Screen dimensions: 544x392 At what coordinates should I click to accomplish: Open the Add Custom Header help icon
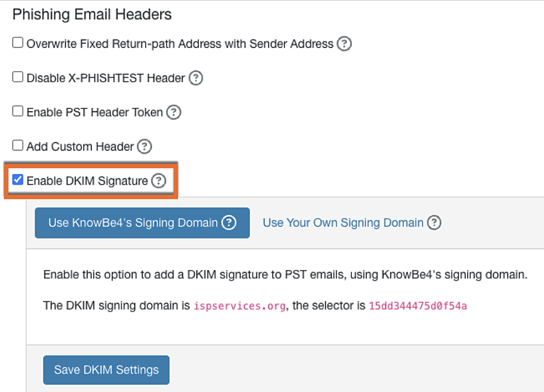tap(144, 147)
